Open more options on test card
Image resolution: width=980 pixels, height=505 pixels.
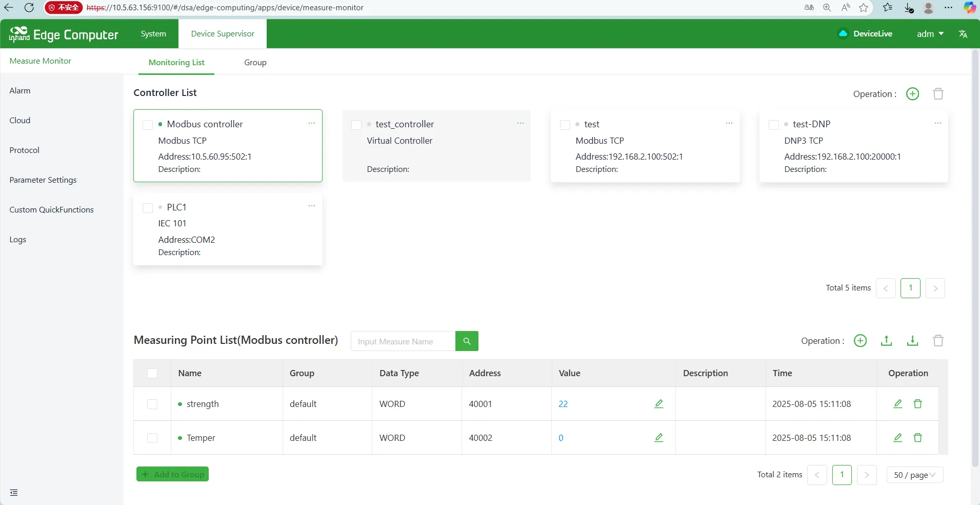point(729,123)
